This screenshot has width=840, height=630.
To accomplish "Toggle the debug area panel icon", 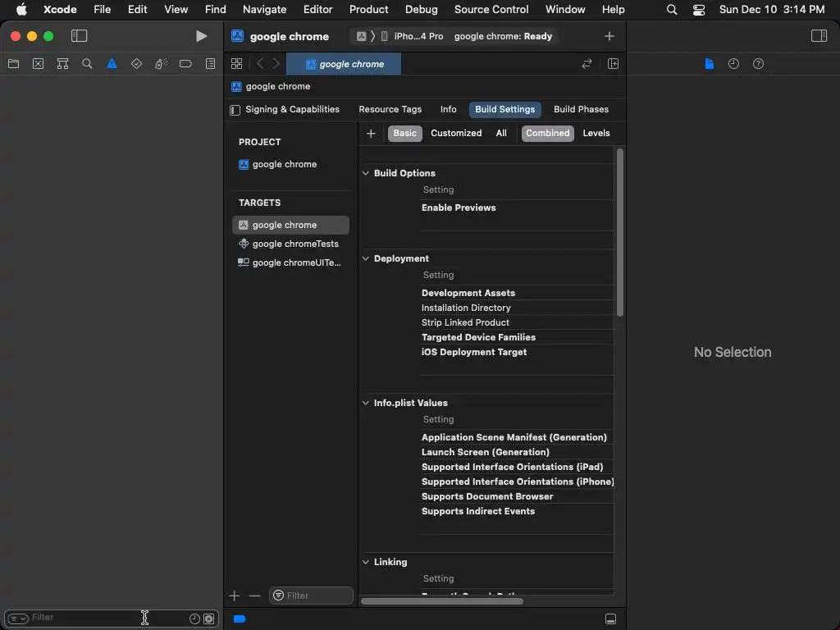I will click(x=610, y=619).
